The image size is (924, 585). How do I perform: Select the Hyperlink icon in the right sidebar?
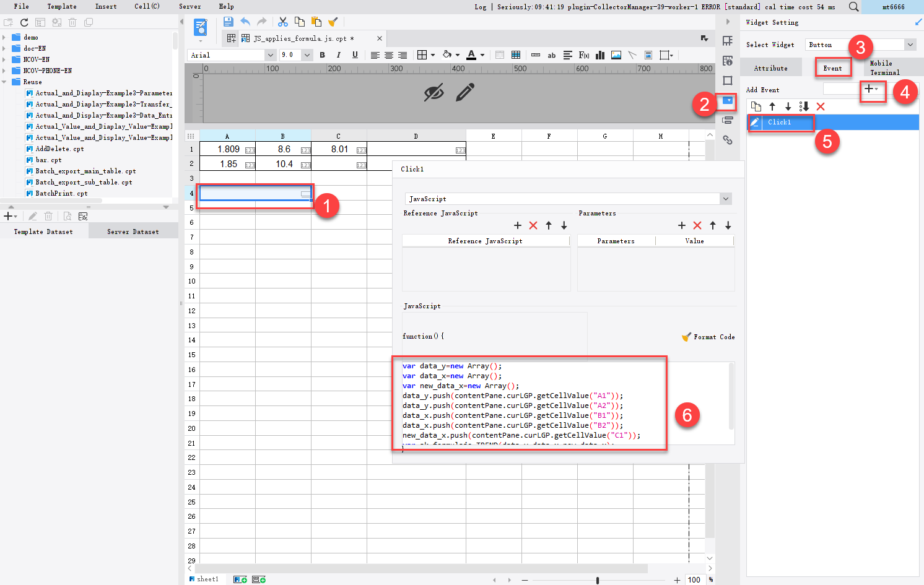(x=728, y=140)
